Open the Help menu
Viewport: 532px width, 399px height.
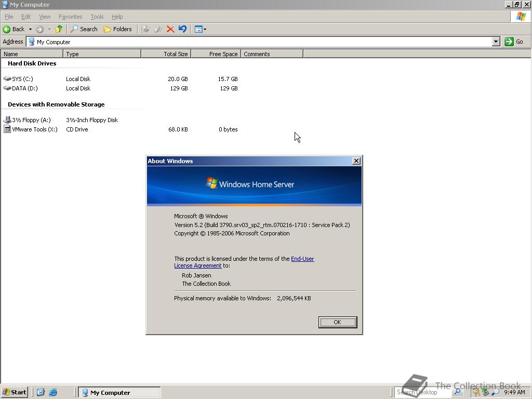(x=117, y=17)
